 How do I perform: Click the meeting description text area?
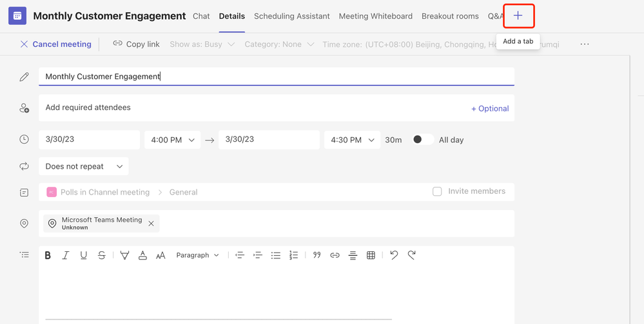pyautogui.click(x=277, y=294)
